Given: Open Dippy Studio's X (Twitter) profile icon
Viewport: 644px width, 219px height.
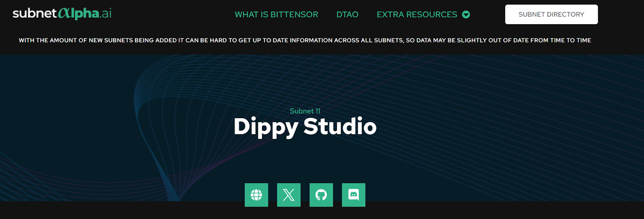Looking at the screenshot, I should (289, 195).
